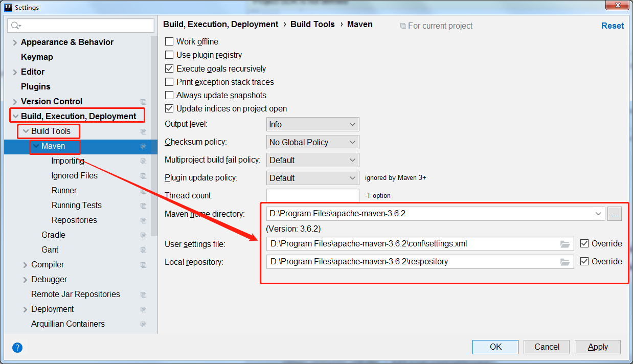The image size is (633, 364).
Task: Click the browse button for Maven home directory
Action: (x=615, y=214)
